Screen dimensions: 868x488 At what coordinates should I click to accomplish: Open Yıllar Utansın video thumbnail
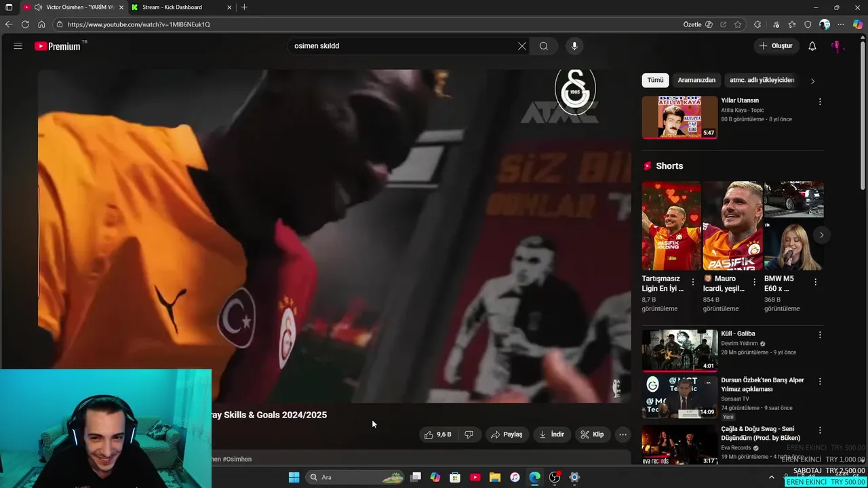tap(679, 117)
